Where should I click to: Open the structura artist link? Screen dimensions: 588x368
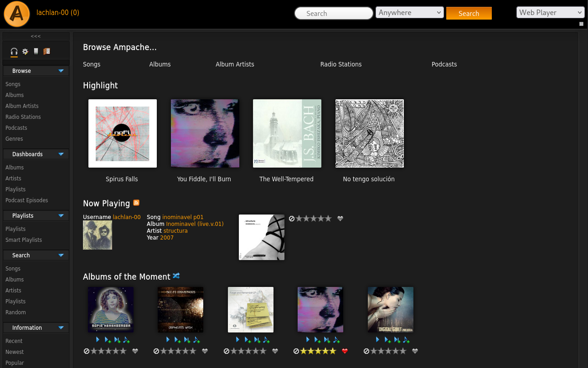click(175, 230)
